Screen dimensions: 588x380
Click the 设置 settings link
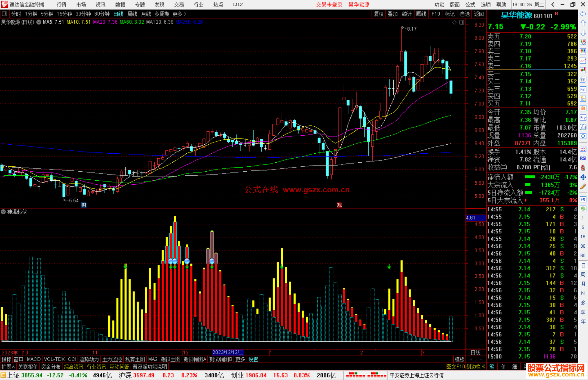pos(253,359)
